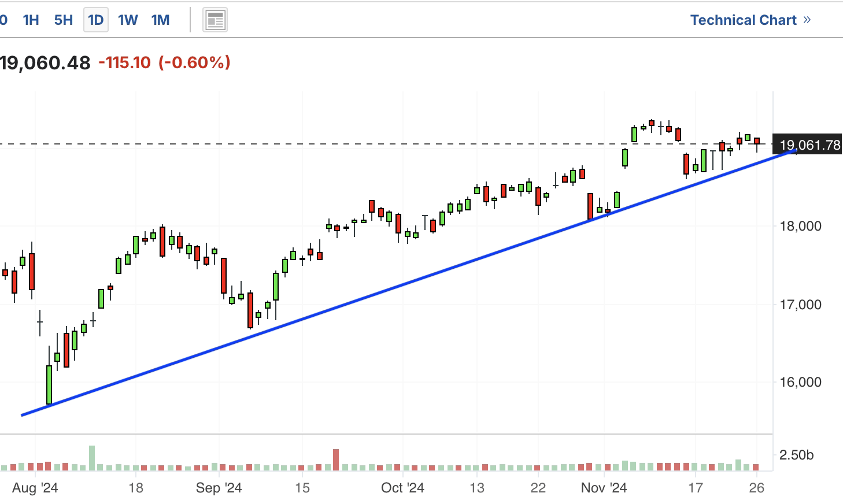
Task: Click the Sep '24 date label
Action: point(219,488)
